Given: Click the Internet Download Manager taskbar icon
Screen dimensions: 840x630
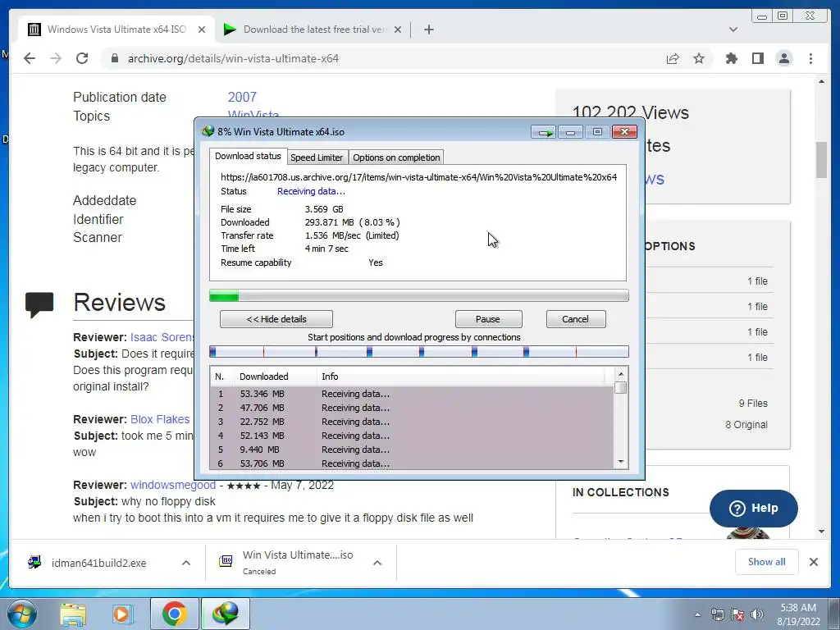Looking at the screenshot, I should (225, 614).
